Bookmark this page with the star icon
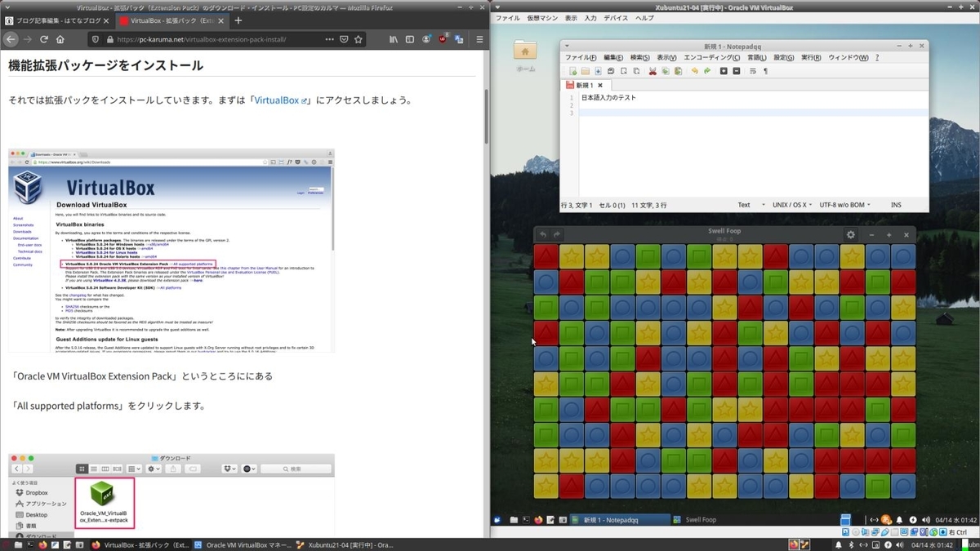The width and height of the screenshot is (980, 551). pos(359,39)
